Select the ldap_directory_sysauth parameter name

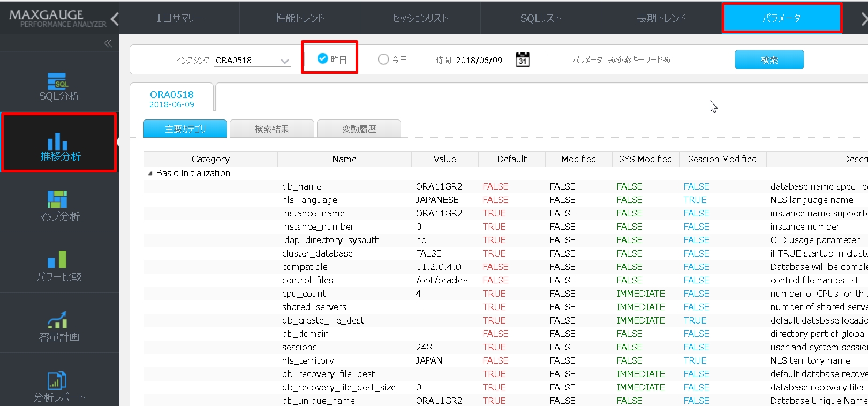pyautogui.click(x=331, y=240)
